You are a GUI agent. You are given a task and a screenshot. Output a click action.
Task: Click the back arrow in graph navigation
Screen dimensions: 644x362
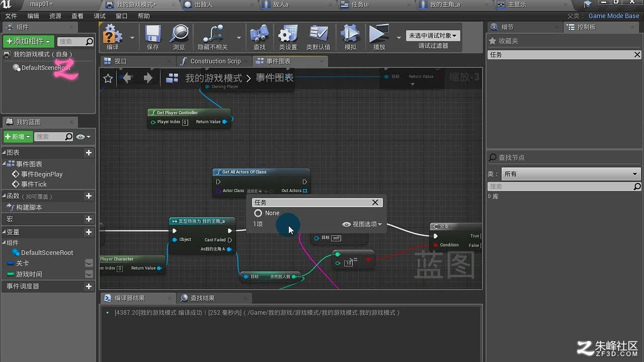pos(127,78)
